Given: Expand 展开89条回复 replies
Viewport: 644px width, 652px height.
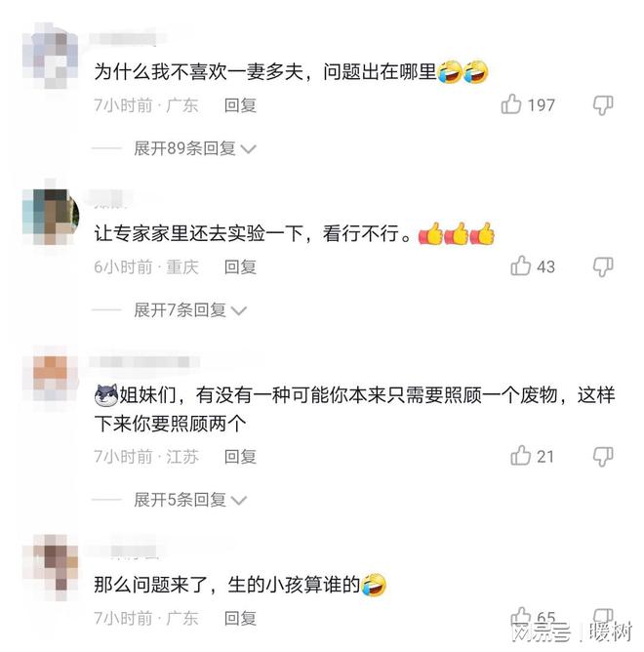Looking at the screenshot, I should (194, 148).
